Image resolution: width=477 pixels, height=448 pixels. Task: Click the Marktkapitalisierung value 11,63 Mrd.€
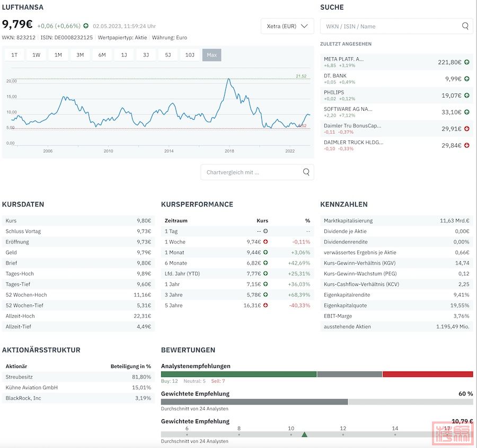point(455,221)
